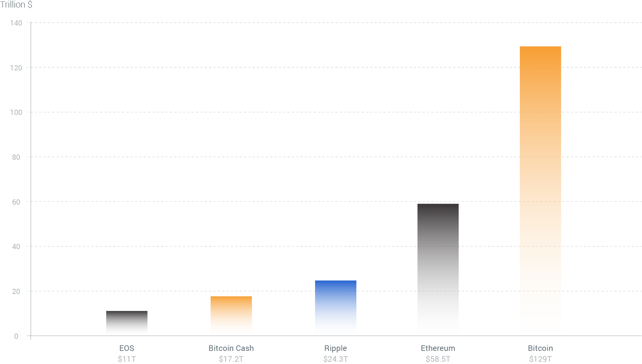Click the 'EOS' axis label

point(127,348)
